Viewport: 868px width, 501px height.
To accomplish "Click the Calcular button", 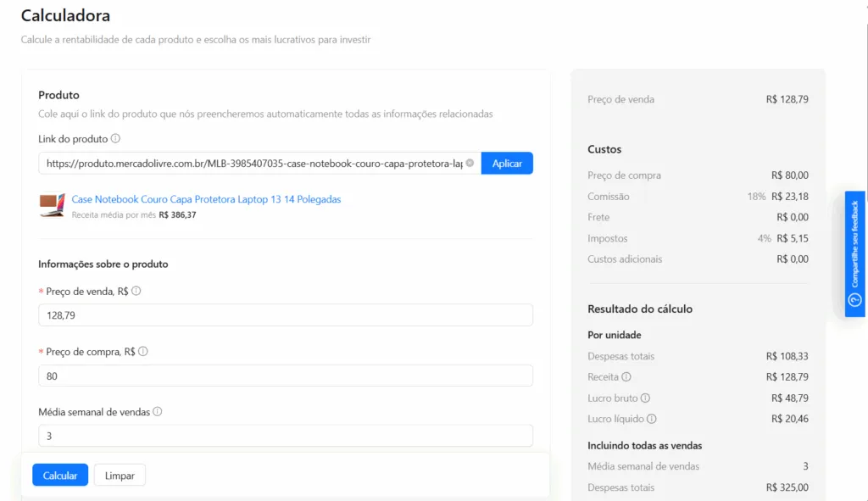I will pos(59,475).
